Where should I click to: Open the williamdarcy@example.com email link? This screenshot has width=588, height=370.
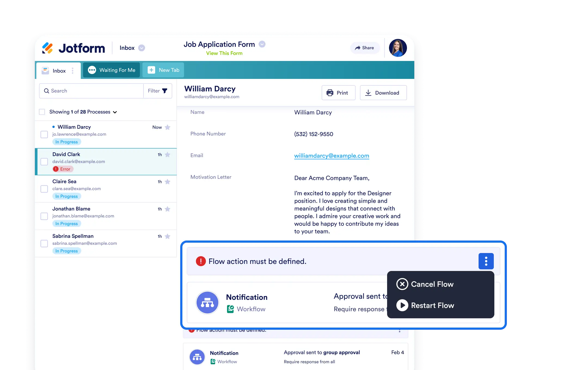pos(332,156)
